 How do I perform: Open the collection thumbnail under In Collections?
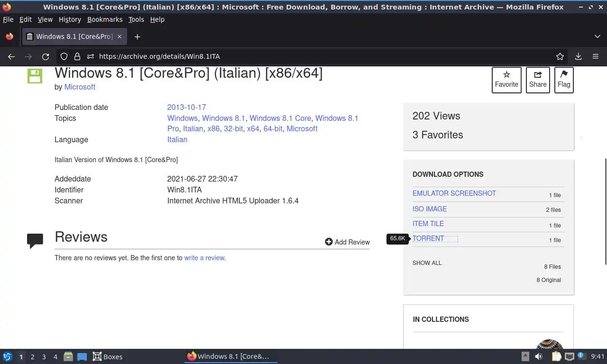pyautogui.click(x=549, y=345)
